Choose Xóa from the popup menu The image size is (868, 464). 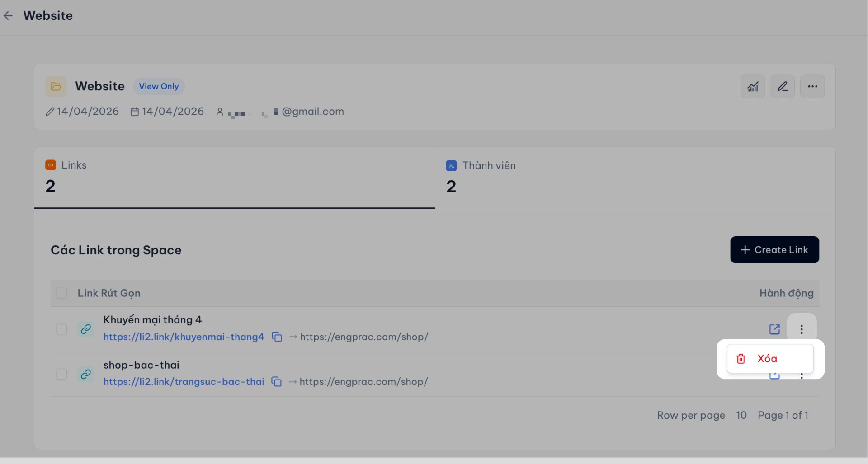770,359
